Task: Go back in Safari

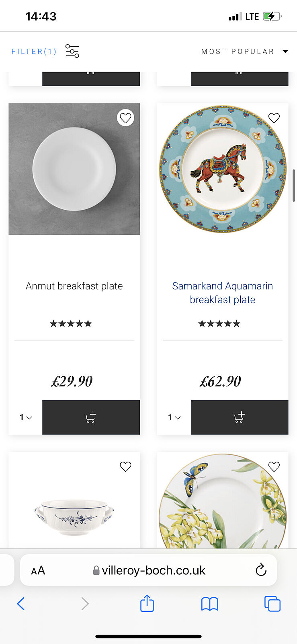Action: click(21, 603)
